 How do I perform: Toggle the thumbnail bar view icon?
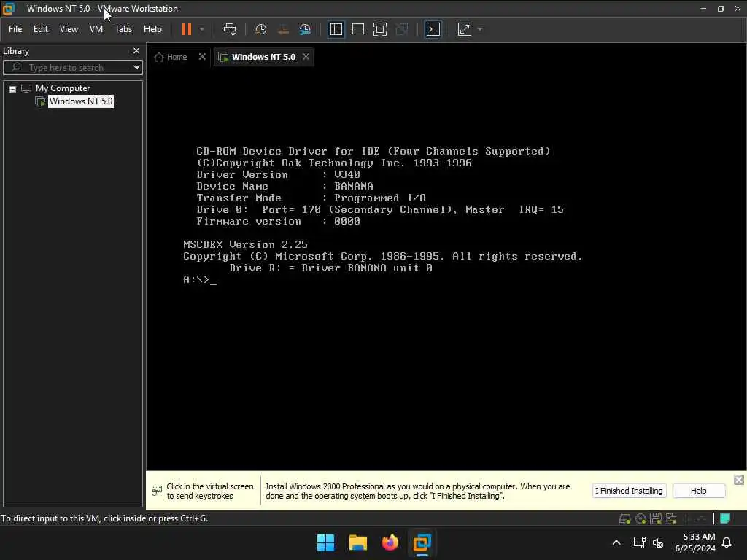(357, 29)
